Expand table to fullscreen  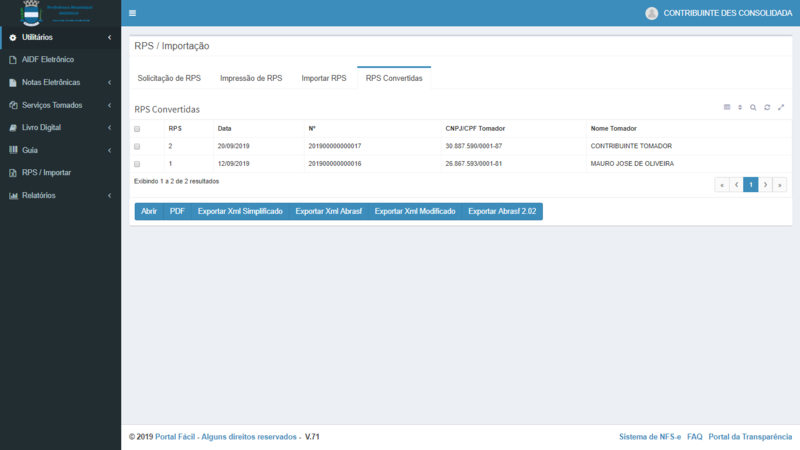(x=781, y=107)
